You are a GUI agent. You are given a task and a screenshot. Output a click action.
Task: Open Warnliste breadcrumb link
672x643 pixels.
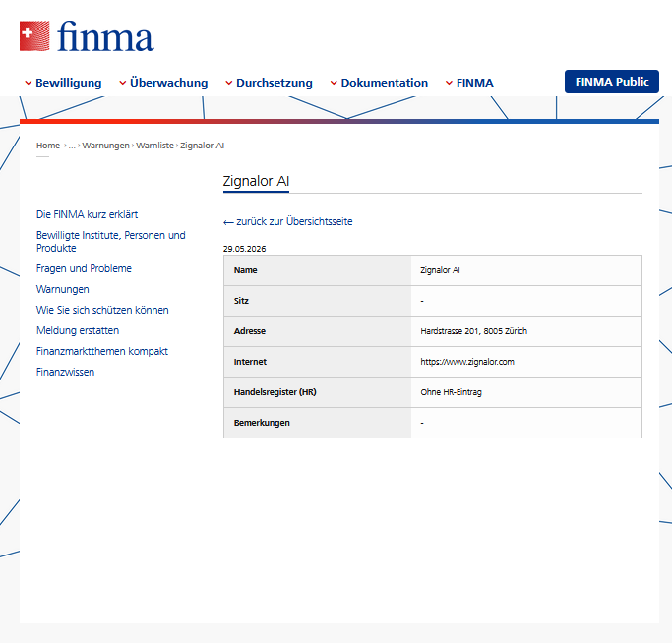click(x=155, y=146)
